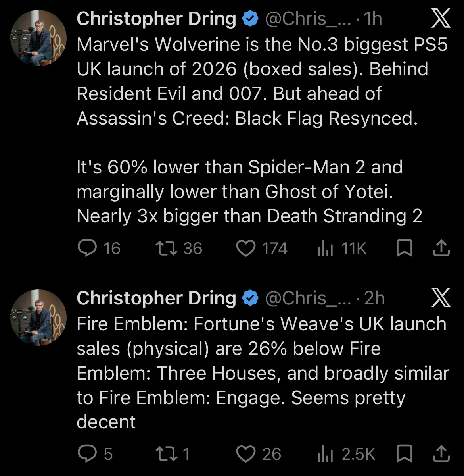Open Christopher Dring's avatar on the second tweet
The width and height of the screenshot is (464, 476).
(x=38, y=318)
